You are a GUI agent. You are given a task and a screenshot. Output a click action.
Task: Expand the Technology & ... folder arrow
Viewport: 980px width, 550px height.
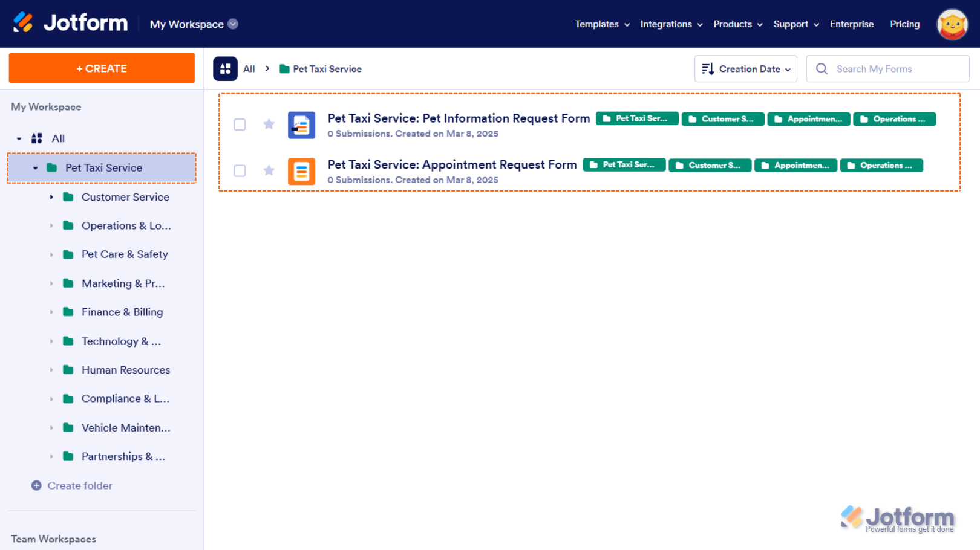pyautogui.click(x=51, y=341)
